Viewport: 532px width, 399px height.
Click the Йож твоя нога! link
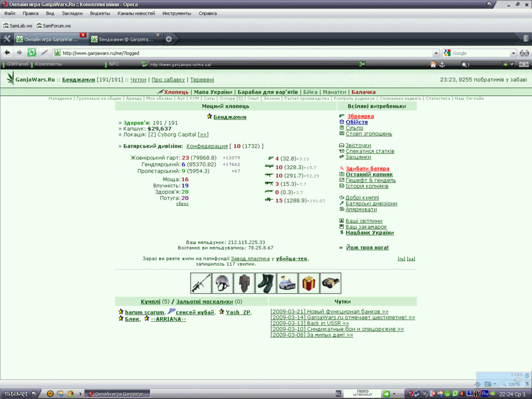(367, 248)
